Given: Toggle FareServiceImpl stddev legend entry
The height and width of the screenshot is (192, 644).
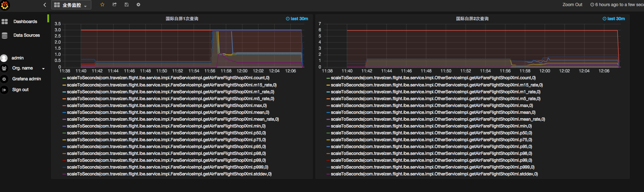Looking at the screenshot, I should click(x=169, y=174).
